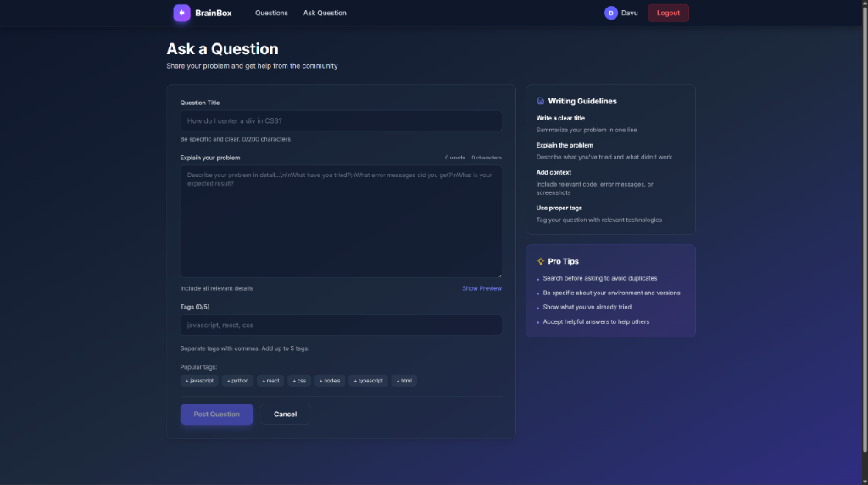Click the Tags input field
Screen dimensions: 868x485
click(x=341, y=325)
